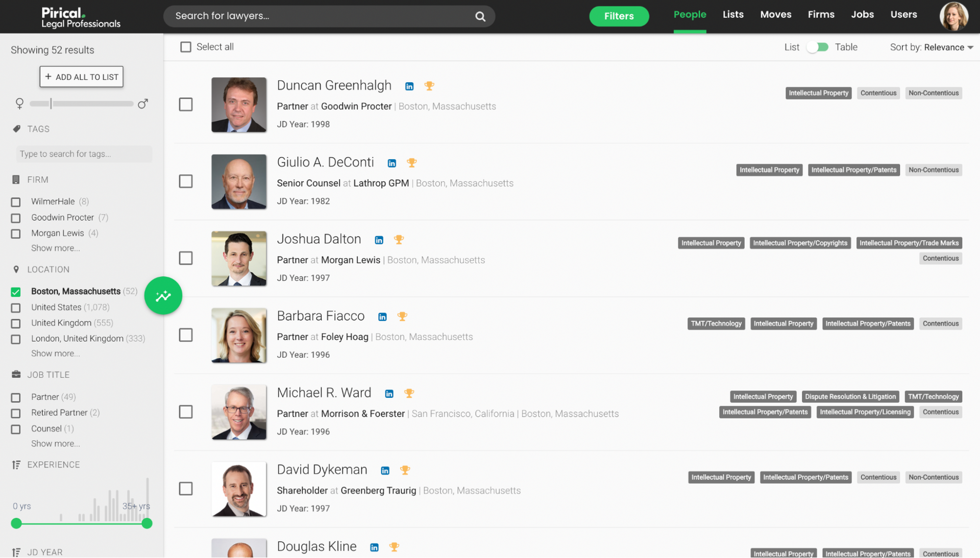Click TMT/Technology tag on Barbara Fiacco
Screen dimensions: 980x558
coord(716,324)
